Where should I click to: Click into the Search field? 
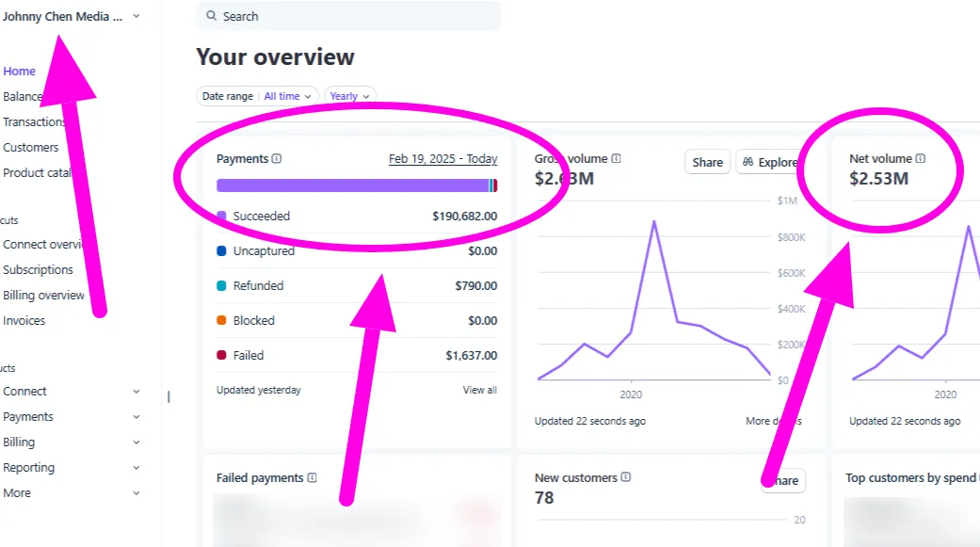point(348,16)
